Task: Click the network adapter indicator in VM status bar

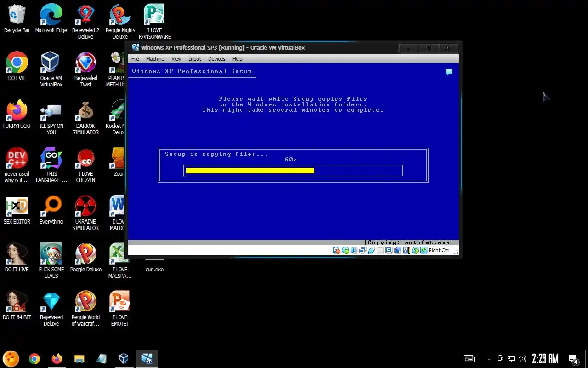Action: point(362,250)
